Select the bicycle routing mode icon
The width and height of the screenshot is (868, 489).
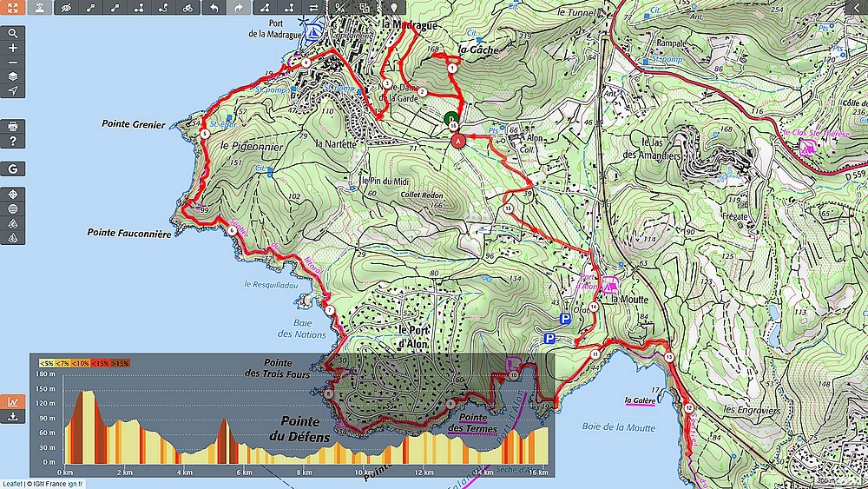187,8
